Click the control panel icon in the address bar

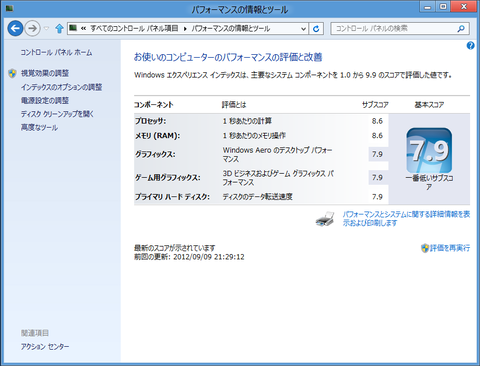point(73,28)
